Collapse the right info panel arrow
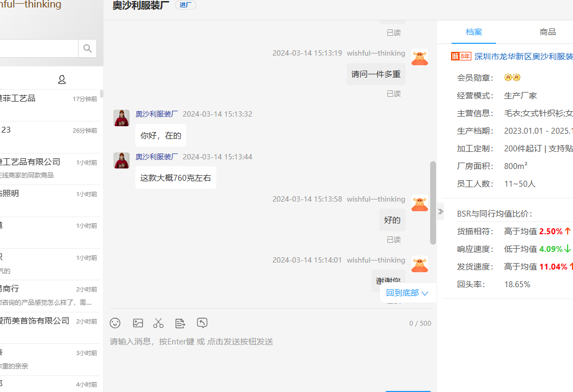This screenshot has height=392, width=573. click(440, 211)
